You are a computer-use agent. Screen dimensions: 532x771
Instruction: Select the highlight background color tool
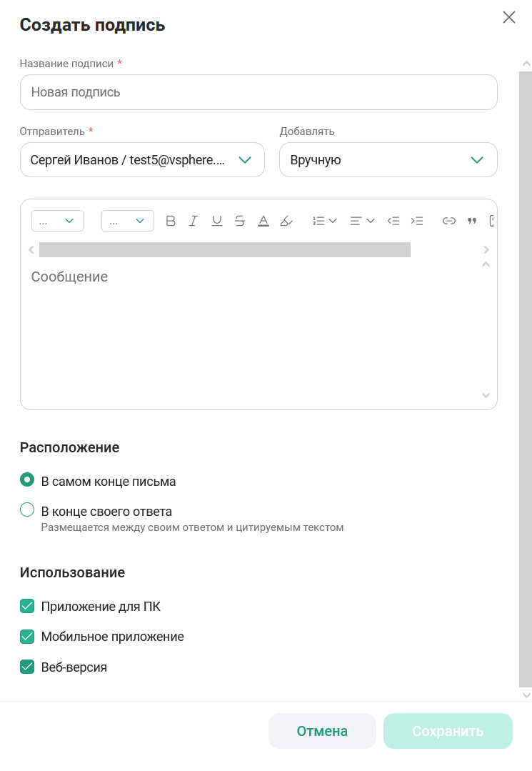click(286, 221)
